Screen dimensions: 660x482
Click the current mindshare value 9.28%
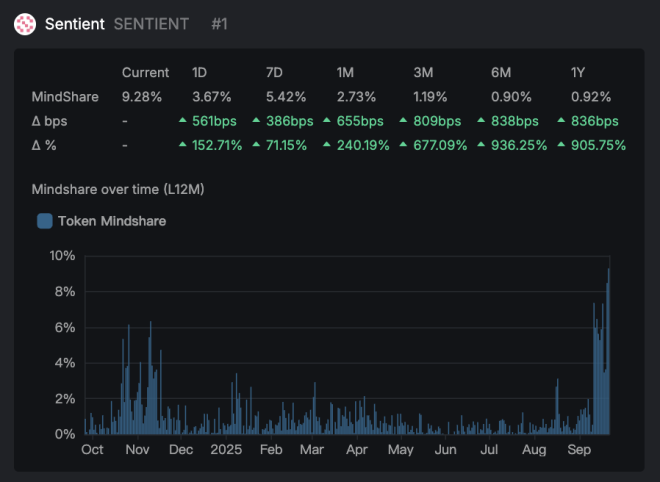(x=142, y=97)
